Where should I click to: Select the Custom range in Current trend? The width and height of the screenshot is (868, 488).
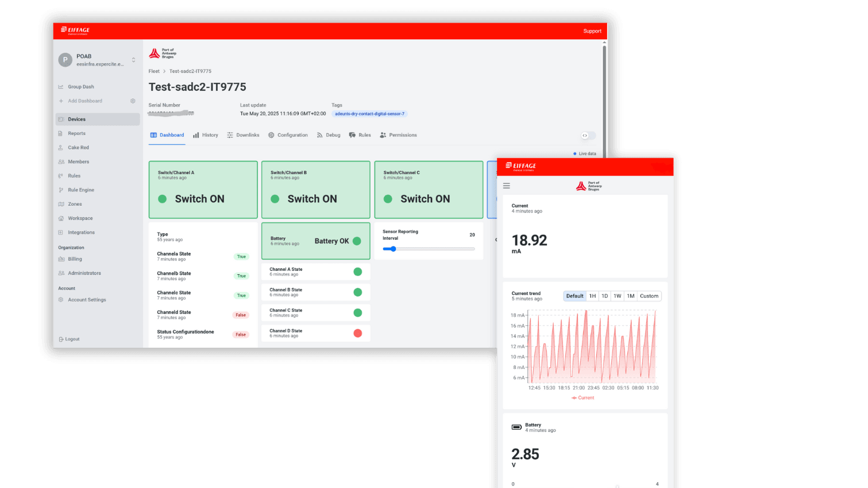coord(649,296)
